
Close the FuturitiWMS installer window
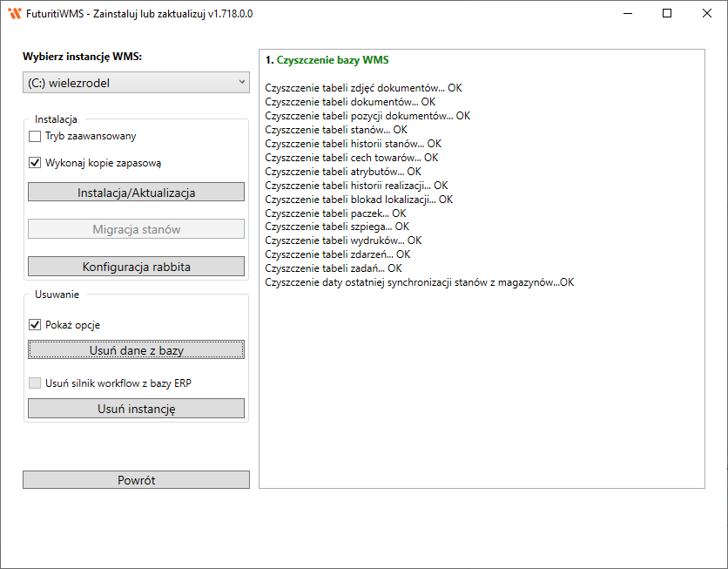click(706, 14)
